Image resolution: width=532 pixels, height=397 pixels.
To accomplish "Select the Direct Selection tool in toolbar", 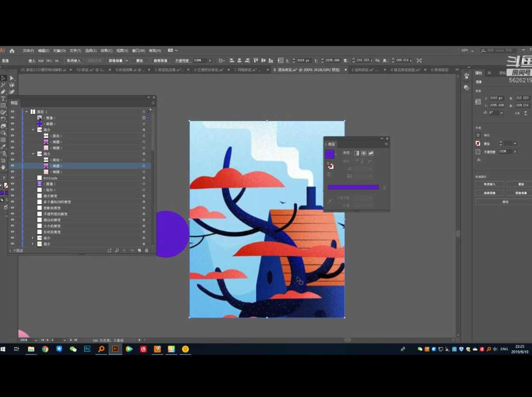I will 12,78.
